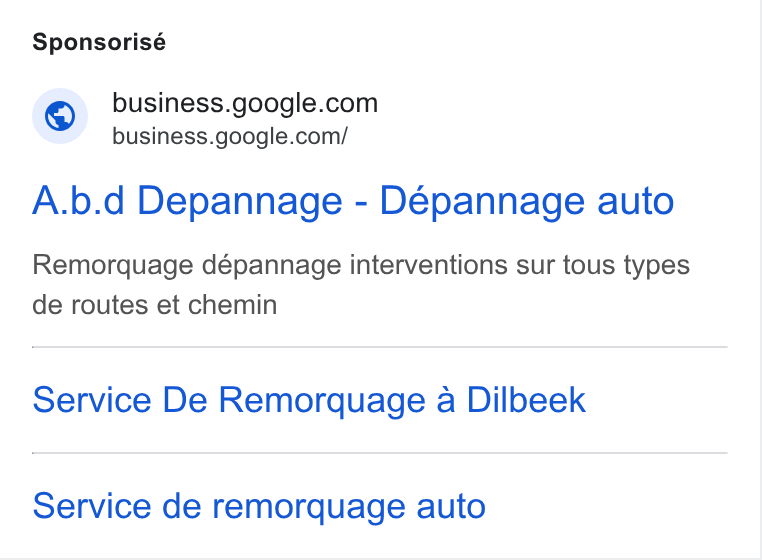
Task: Click the word Dilbeek in sitelink
Action: point(526,400)
